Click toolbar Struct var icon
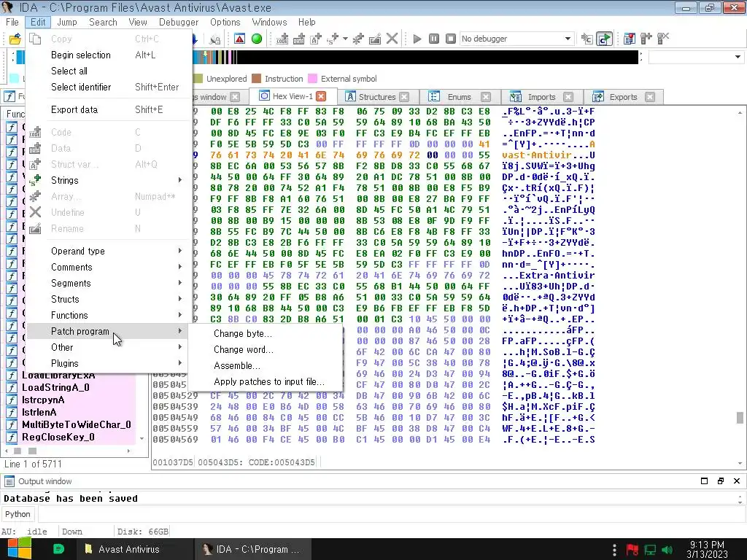 pyautogui.click(x=315, y=39)
